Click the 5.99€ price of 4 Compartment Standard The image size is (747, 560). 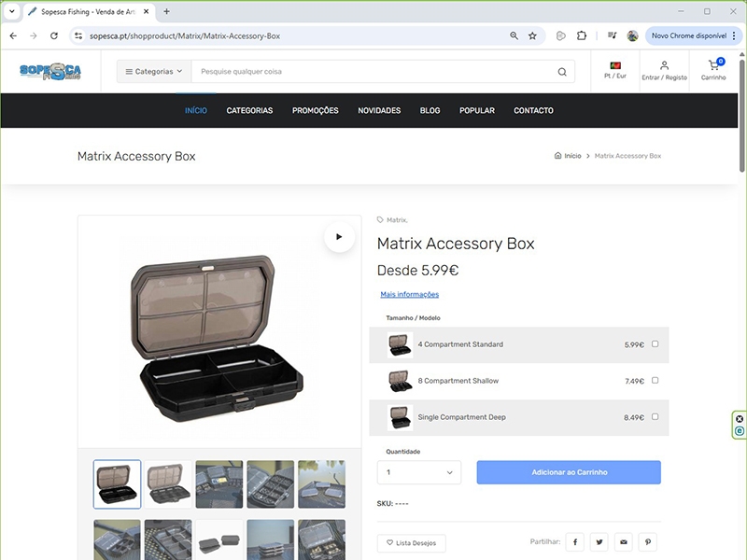634,344
